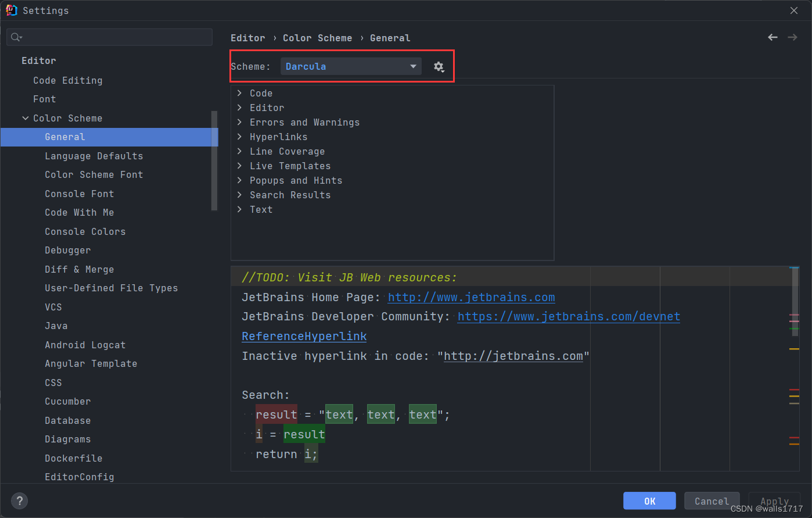Open VCS color settings
812x518 pixels.
click(x=53, y=307)
